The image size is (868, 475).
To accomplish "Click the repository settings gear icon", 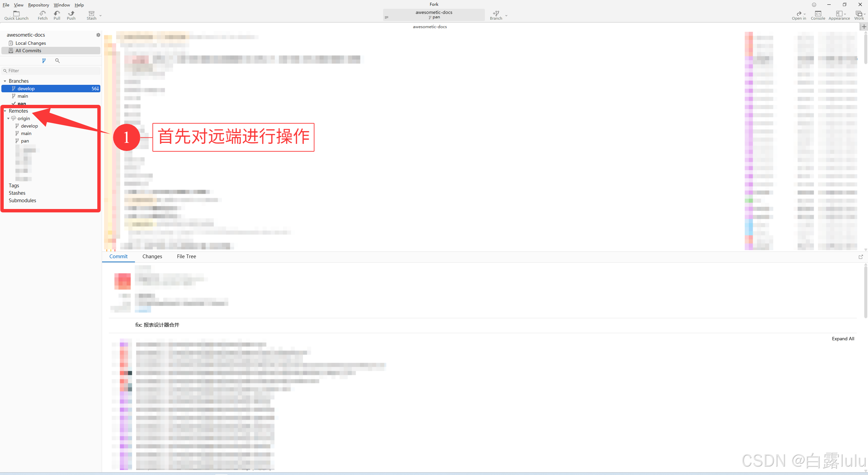I will point(98,35).
